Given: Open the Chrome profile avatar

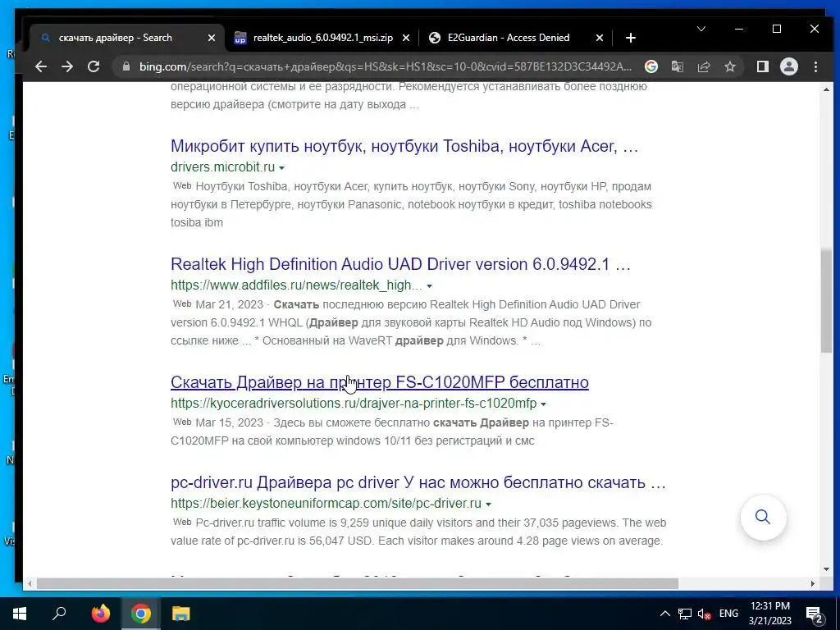Looking at the screenshot, I should (788, 66).
